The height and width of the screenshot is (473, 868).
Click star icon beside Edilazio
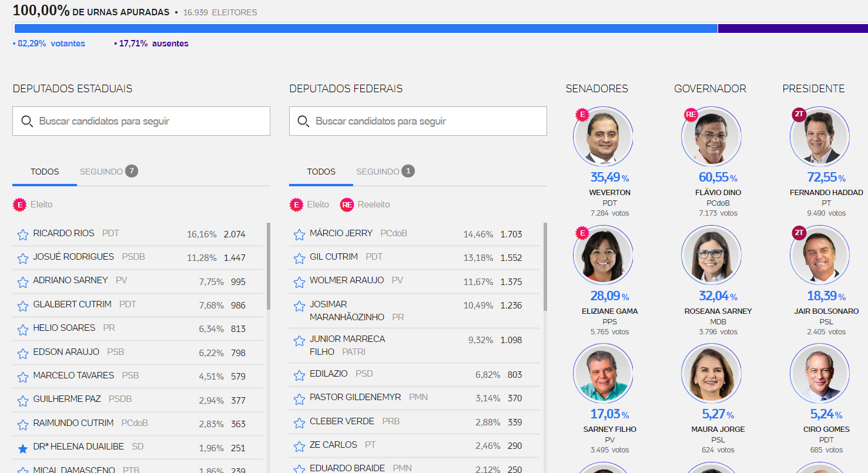click(299, 375)
